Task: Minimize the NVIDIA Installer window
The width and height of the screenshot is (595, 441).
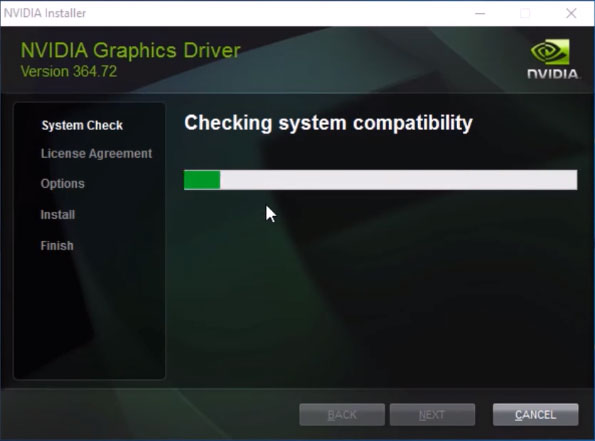Action: coord(480,13)
